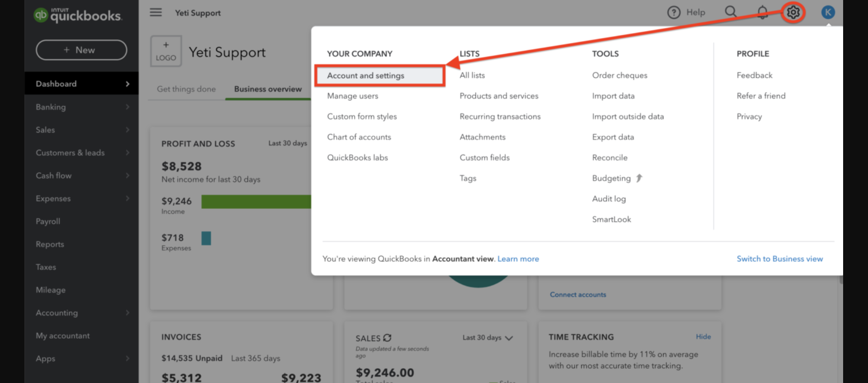Open Products and services
This screenshot has width=868, height=383.
[x=499, y=96]
